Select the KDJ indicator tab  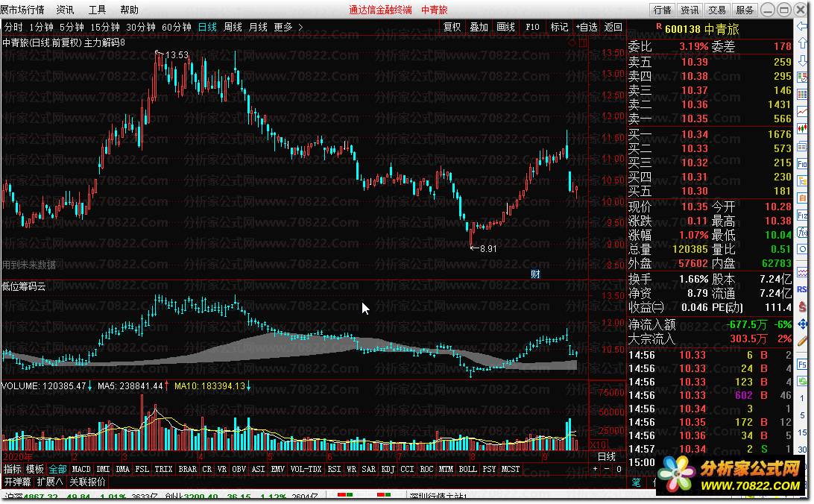point(388,469)
